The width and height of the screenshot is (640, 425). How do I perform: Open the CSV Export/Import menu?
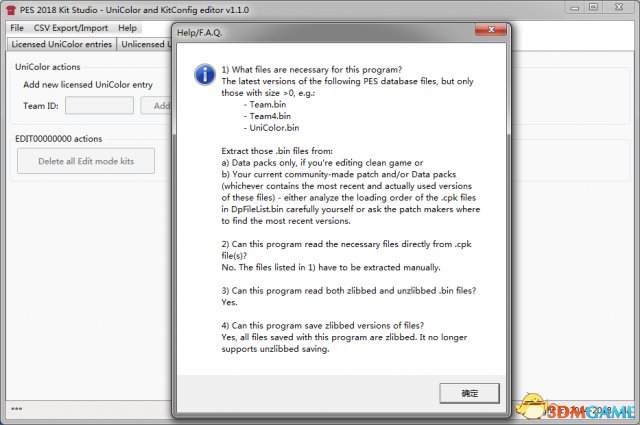click(71, 28)
